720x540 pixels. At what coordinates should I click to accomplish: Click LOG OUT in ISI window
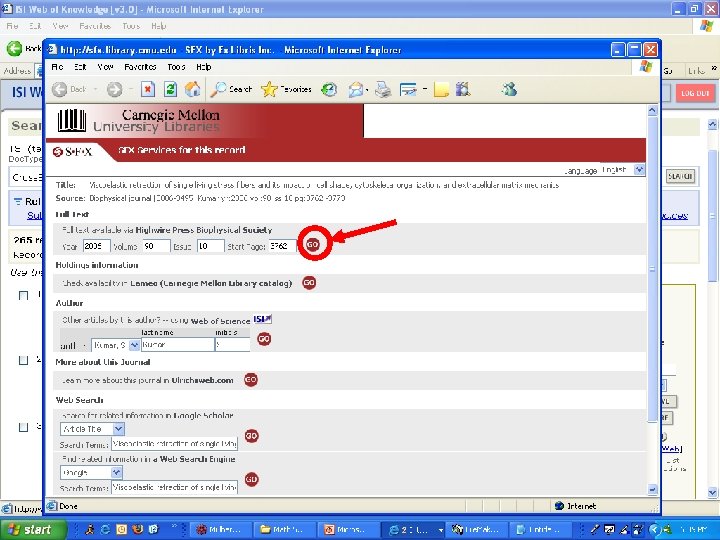(695, 93)
